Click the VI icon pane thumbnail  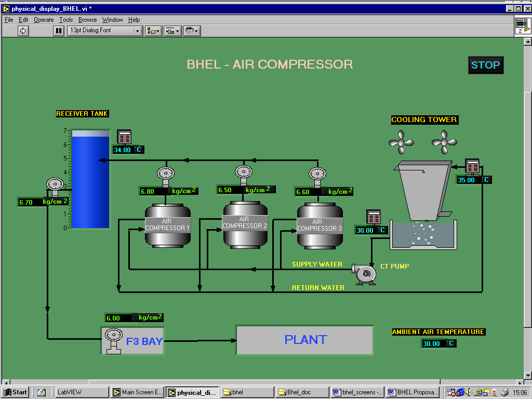pos(523,26)
